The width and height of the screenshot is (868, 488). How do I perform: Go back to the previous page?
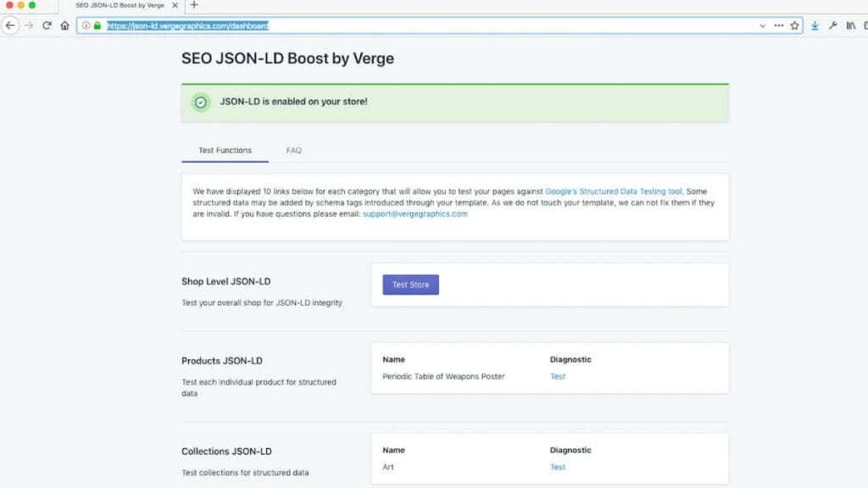(x=10, y=25)
